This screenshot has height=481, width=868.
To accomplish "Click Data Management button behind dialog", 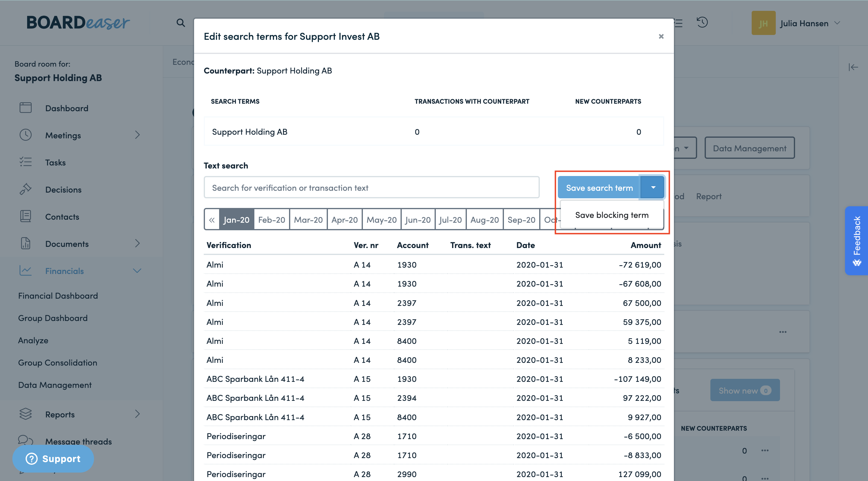I will 750,148.
